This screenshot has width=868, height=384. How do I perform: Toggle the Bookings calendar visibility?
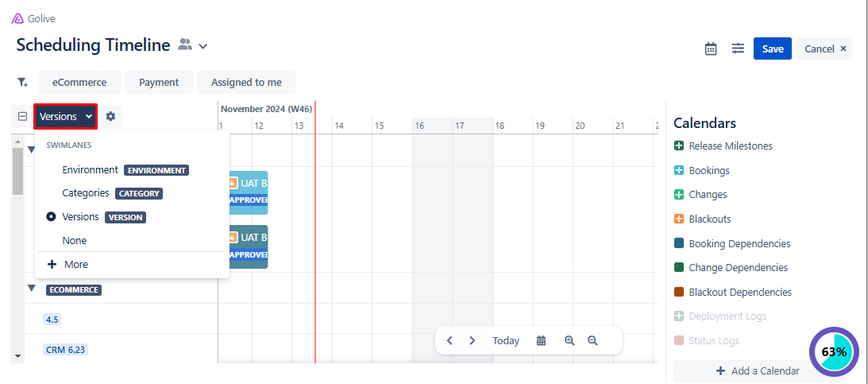pos(679,171)
